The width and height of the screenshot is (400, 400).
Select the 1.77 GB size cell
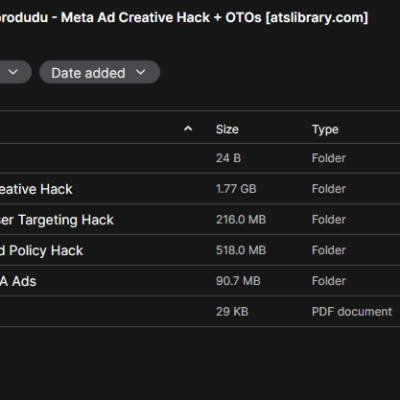click(236, 189)
